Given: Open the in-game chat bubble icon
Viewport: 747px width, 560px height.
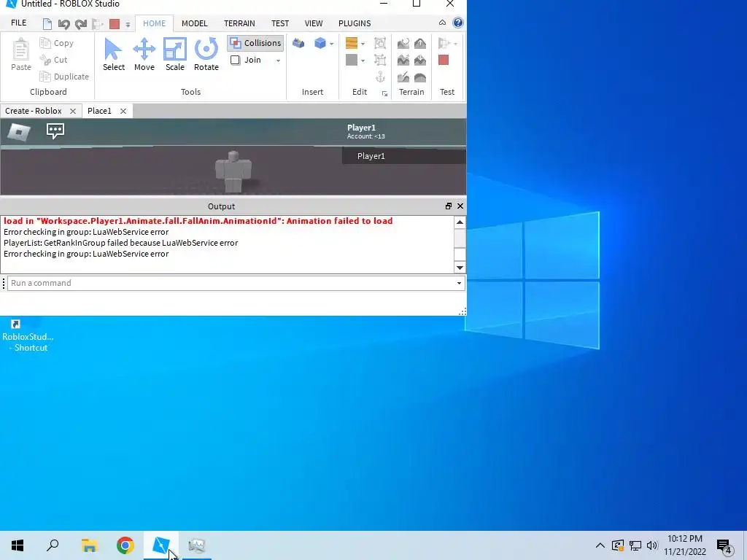Looking at the screenshot, I should [x=55, y=131].
